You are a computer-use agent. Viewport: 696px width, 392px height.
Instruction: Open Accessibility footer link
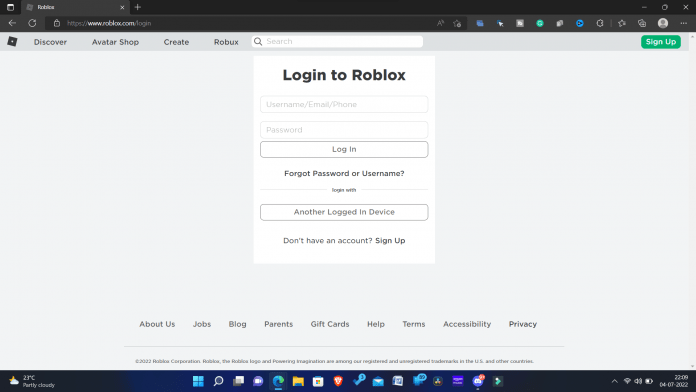click(467, 324)
